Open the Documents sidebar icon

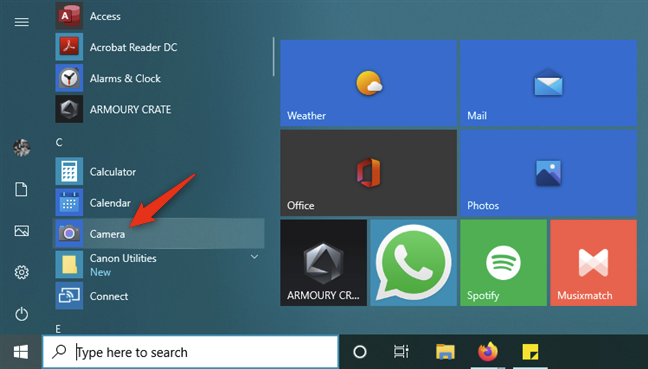coord(21,189)
